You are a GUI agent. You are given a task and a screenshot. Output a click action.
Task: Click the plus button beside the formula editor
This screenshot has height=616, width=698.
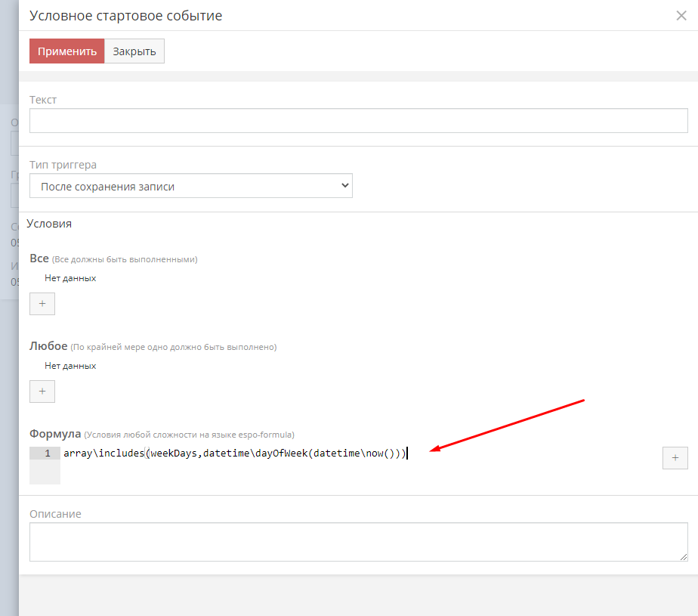675,457
